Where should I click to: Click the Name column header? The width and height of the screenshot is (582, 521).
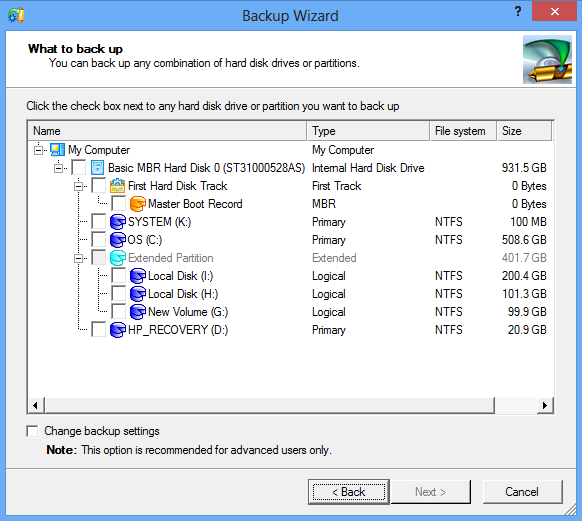point(167,131)
